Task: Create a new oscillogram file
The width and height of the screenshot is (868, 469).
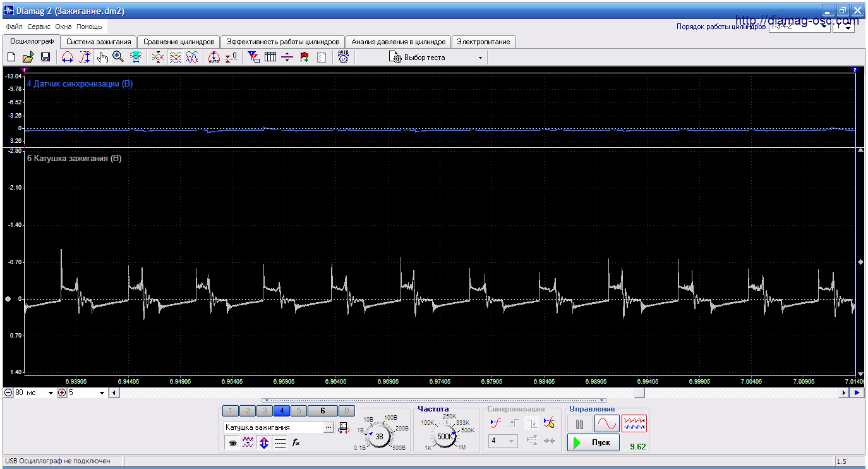Action: click(x=11, y=58)
